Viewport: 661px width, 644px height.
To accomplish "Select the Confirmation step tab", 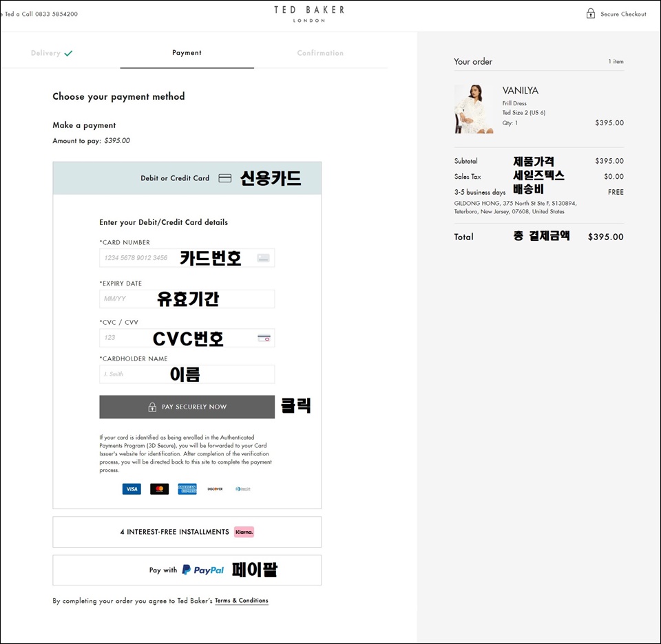I will 320,53.
